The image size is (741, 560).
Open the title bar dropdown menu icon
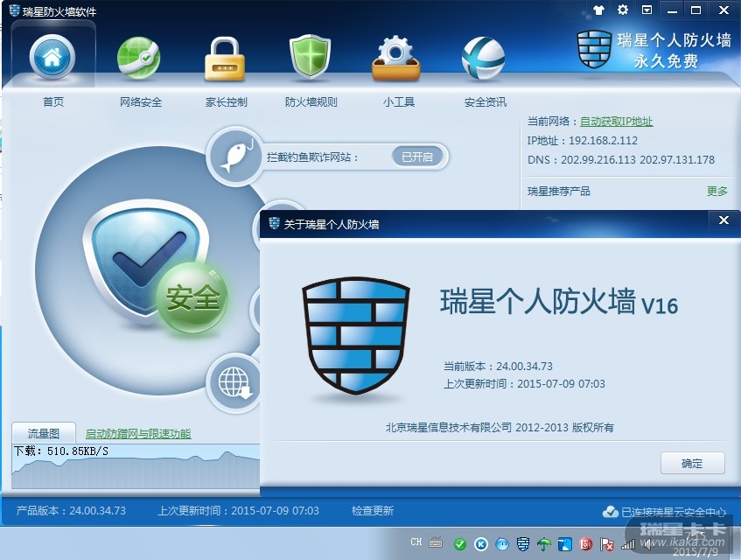coord(647,10)
